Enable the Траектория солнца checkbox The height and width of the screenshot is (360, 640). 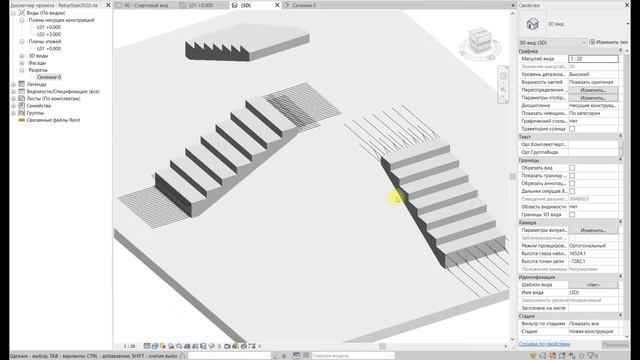(572, 129)
